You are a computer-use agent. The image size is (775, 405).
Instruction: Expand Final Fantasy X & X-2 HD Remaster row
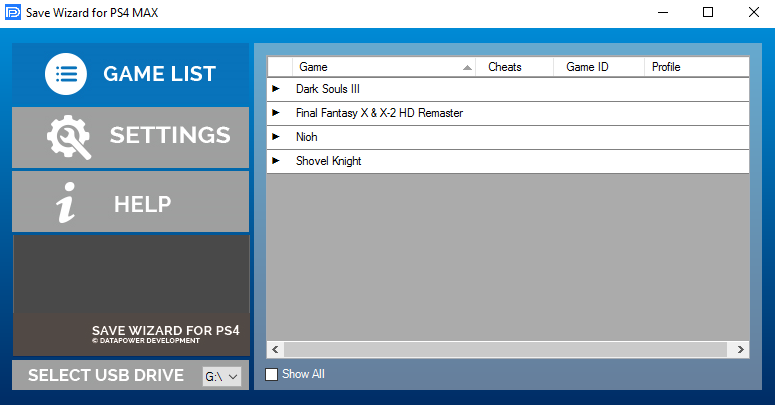[276, 113]
